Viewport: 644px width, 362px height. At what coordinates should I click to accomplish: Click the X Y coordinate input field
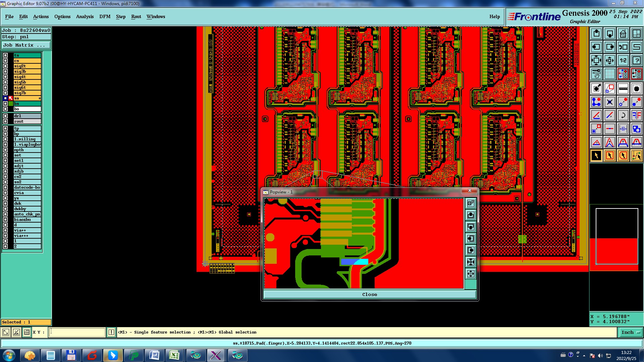(x=77, y=332)
